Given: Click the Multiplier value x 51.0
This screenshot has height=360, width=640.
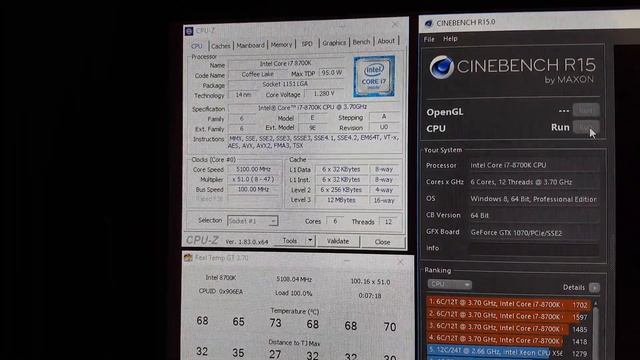Looking at the screenshot, I should (253, 179).
